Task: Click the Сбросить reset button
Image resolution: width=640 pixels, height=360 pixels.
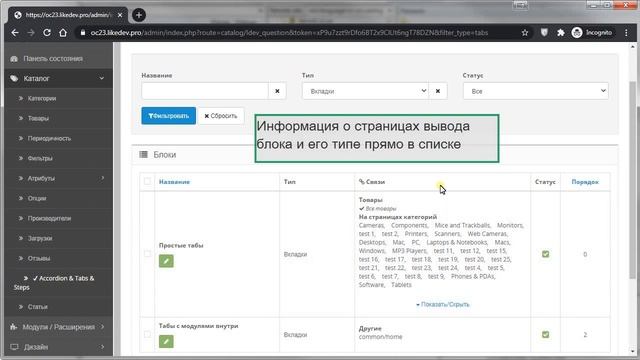Action: [x=221, y=116]
